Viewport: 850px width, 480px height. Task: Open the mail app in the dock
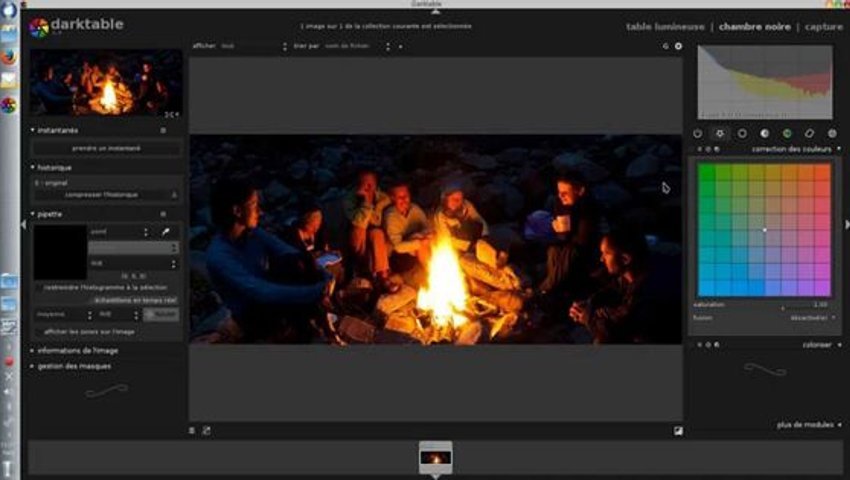(x=9, y=80)
